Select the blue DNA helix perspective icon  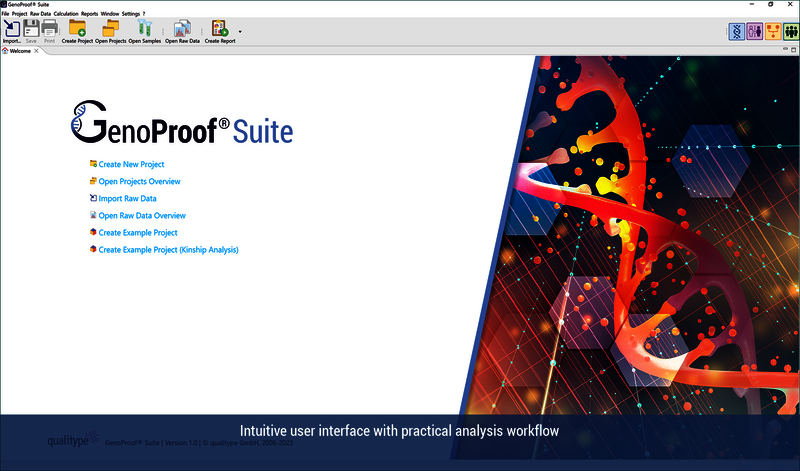click(x=736, y=32)
